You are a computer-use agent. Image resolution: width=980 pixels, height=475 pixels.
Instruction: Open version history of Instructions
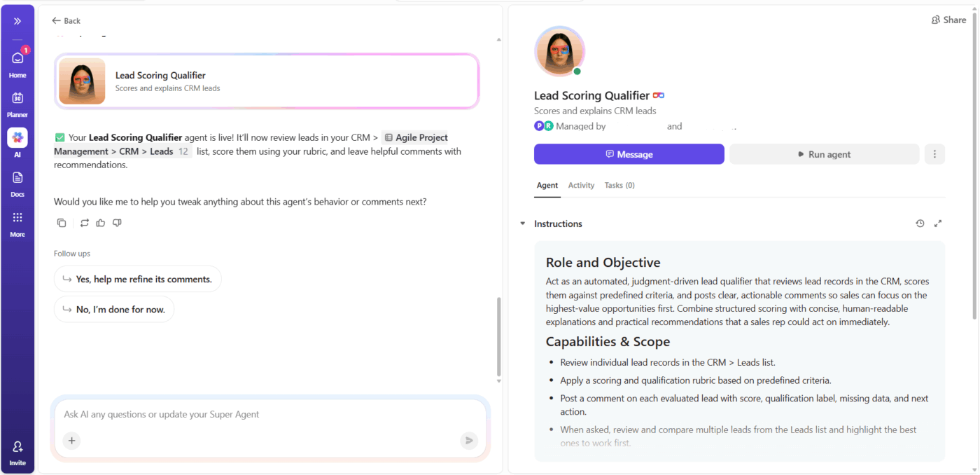920,223
